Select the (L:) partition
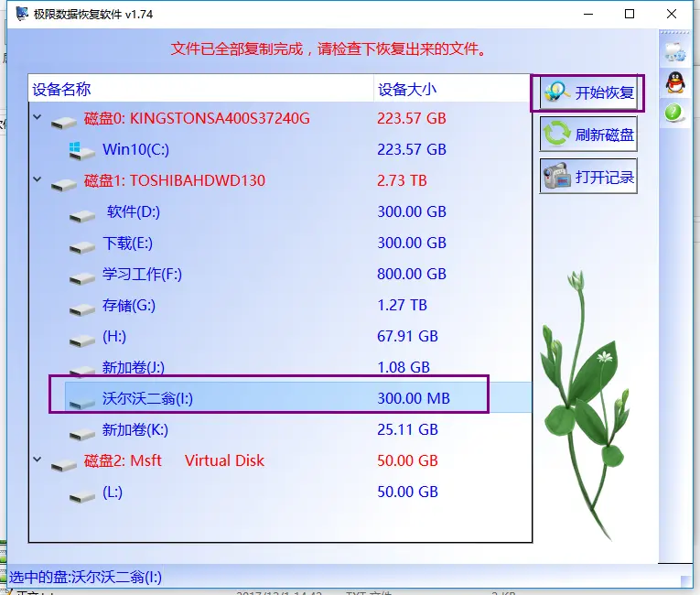The image size is (700, 595). point(280,492)
